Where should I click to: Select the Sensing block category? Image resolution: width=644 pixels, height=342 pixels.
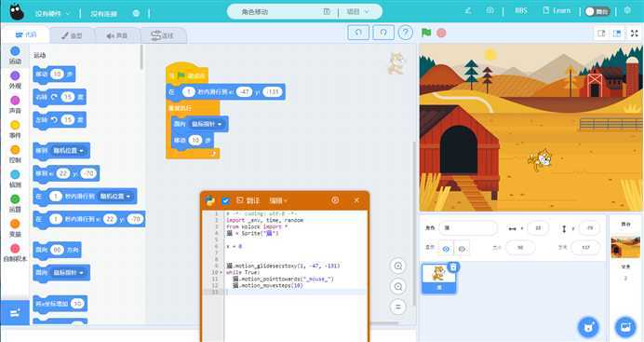[15, 179]
